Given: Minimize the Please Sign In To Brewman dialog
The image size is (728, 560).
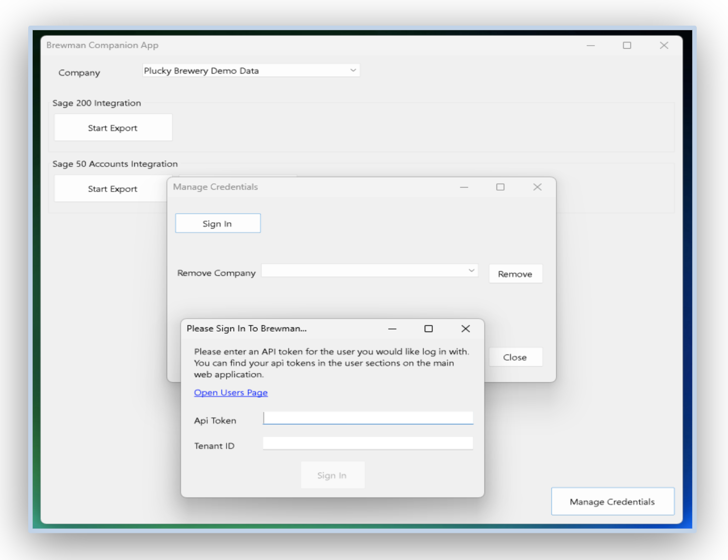Looking at the screenshot, I should 392,328.
